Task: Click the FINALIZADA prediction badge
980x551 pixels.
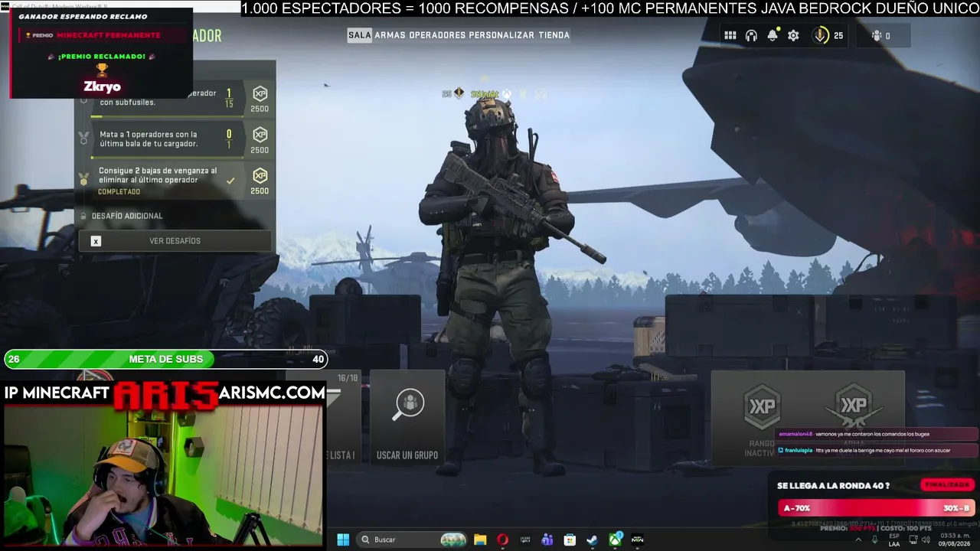Action: tap(947, 485)
